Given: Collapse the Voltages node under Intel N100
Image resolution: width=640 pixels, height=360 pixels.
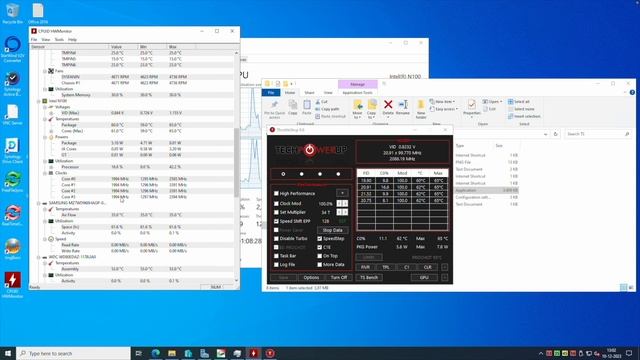Looking at the screenshot, I should pyautogui.click(x=45, y=107).
